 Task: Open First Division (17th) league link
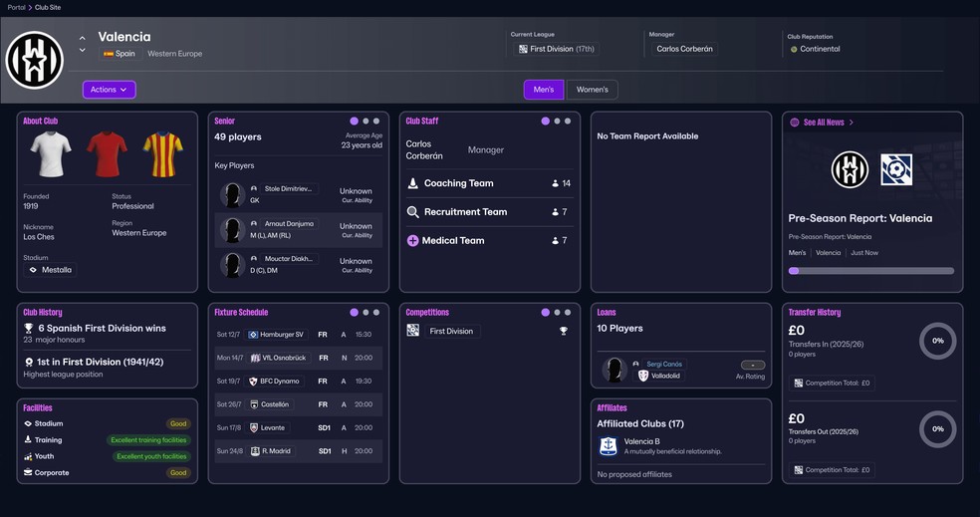[557, 49]
